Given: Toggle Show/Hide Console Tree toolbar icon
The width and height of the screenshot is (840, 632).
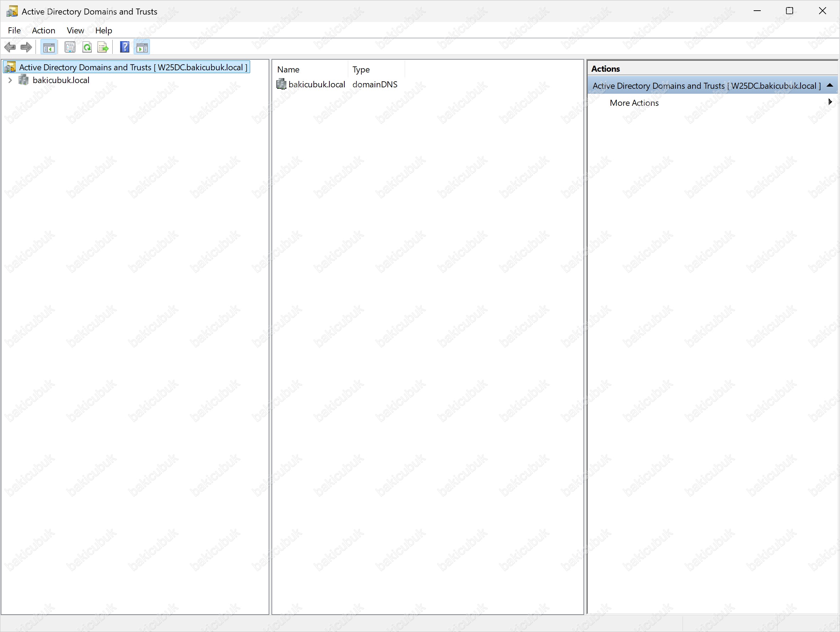Looking at the screenshot, I should [49, 48].
